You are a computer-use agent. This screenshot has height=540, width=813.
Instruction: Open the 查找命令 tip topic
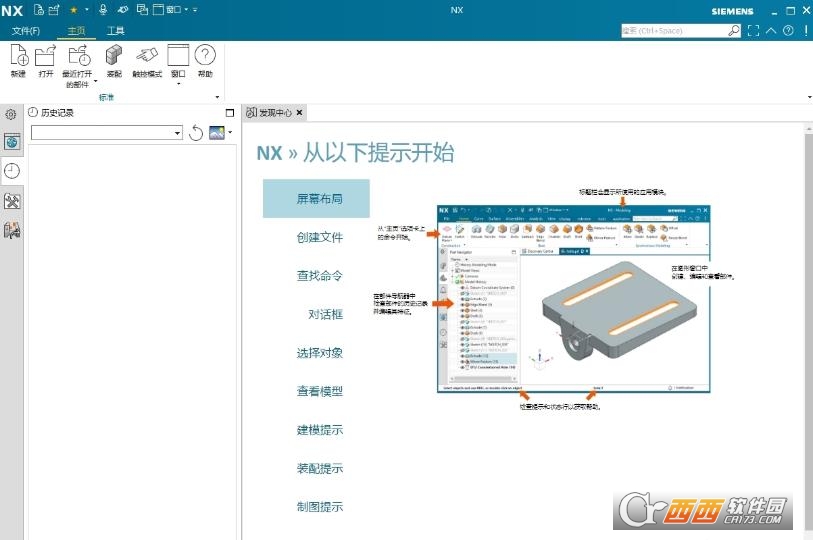pos(319,275)
